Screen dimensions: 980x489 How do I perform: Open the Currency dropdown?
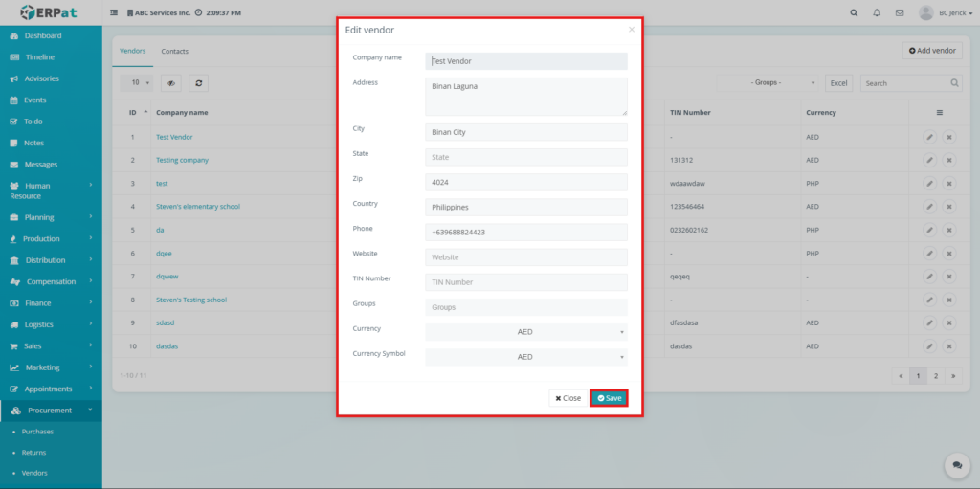point(526,332)
